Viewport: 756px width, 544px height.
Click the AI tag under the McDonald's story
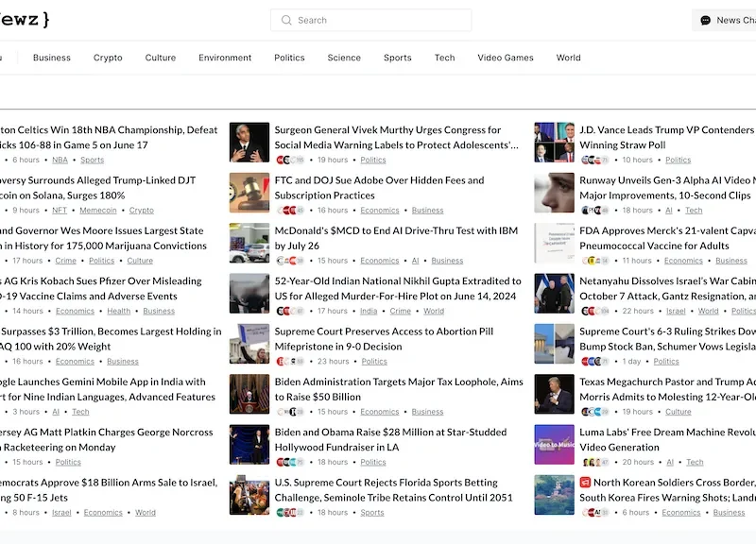[x=415, y=261]
